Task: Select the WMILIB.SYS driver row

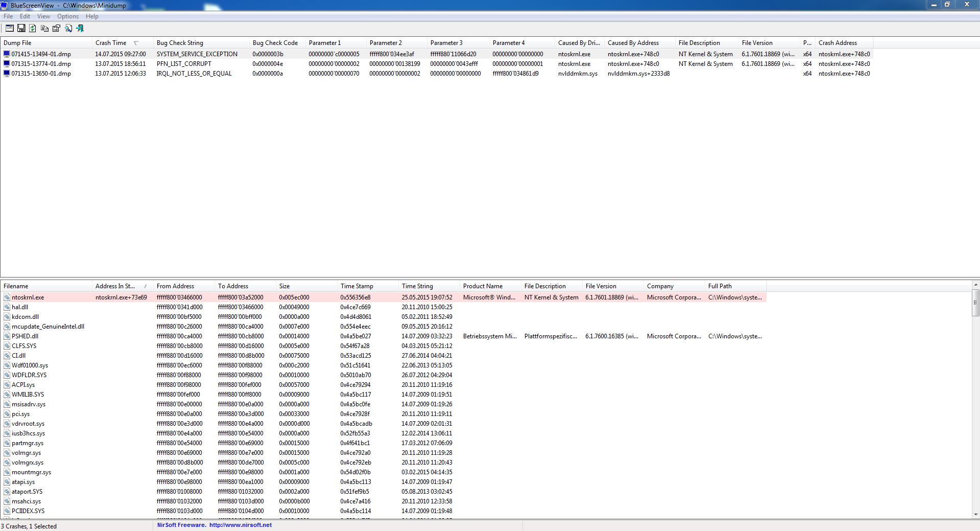Action: click(x=383, y=394)
